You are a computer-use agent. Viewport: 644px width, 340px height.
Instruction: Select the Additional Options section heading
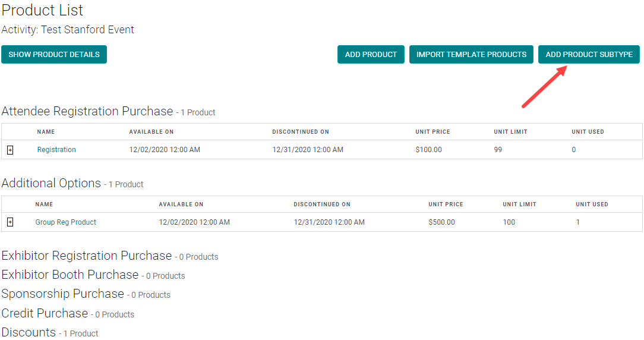click(x=51, y=184)
